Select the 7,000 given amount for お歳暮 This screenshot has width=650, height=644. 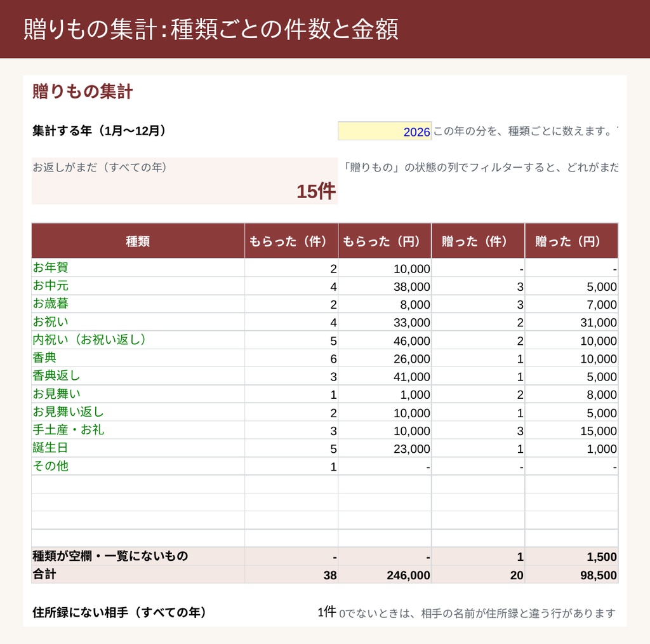click(571, 304)
